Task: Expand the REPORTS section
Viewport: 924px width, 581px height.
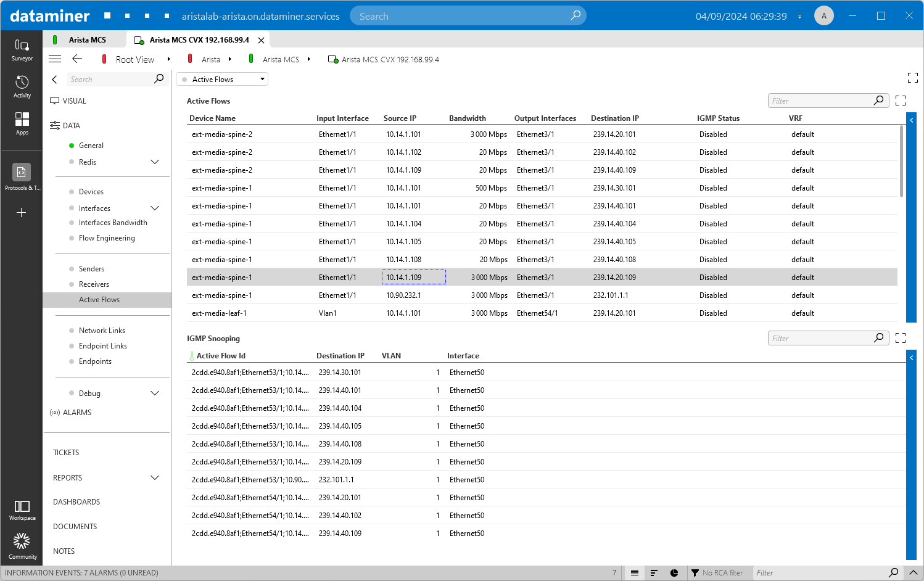Action: pos(155,478)
